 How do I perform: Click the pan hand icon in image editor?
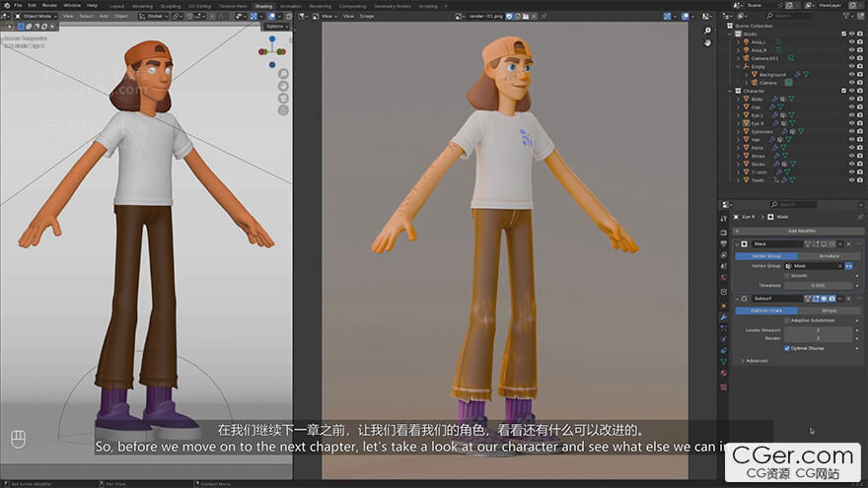click(707, 44)
